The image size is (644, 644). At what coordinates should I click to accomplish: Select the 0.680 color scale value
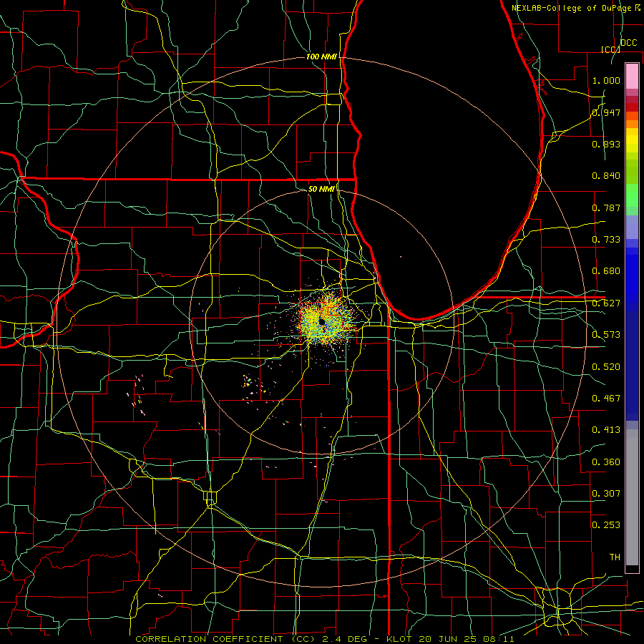point(606,271)
